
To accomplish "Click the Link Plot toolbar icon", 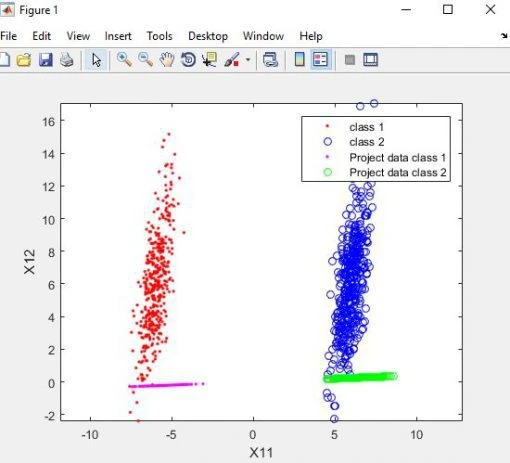I will click(x=270, y=60).
